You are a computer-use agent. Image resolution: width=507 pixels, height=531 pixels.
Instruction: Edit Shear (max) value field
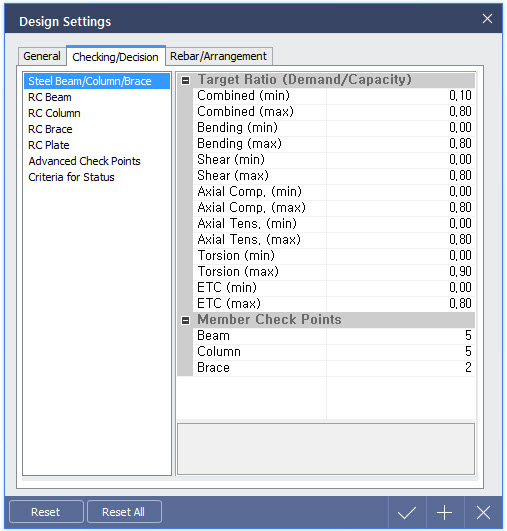click(401, 175)
